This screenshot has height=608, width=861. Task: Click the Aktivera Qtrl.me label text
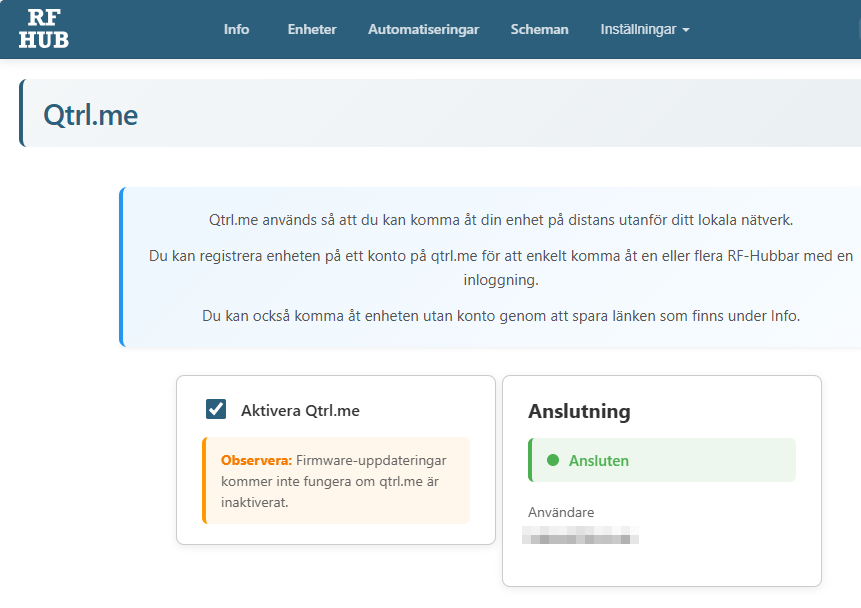point(300,410)
